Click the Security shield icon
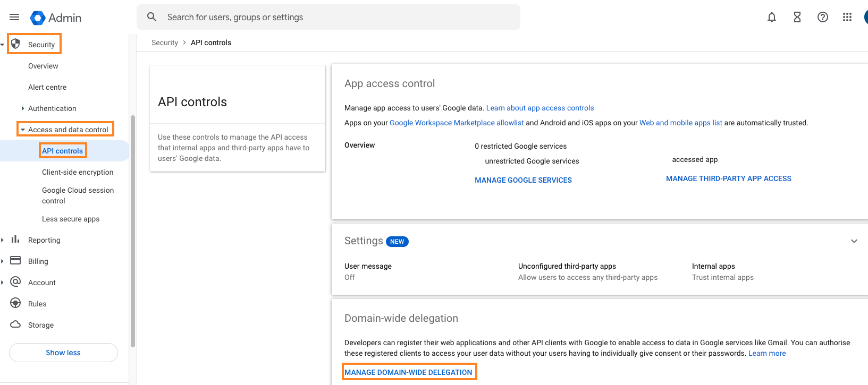The image size is (868, 385). [16, 44]
